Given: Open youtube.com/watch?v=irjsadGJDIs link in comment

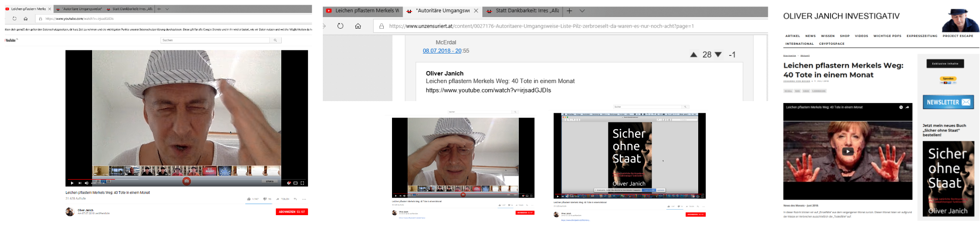Looking at the screenshot, I should click(x=488, y=90).
